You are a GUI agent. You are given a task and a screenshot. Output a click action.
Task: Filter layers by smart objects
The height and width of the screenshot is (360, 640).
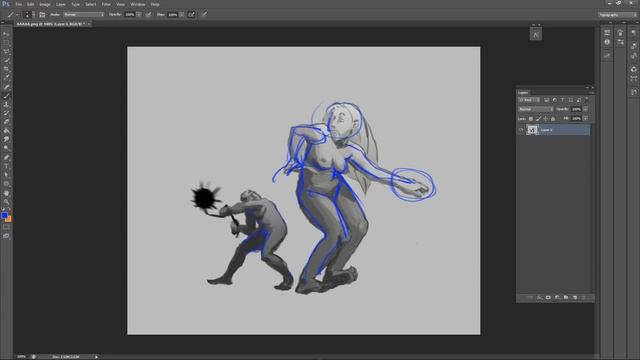[x=579, y=100]
